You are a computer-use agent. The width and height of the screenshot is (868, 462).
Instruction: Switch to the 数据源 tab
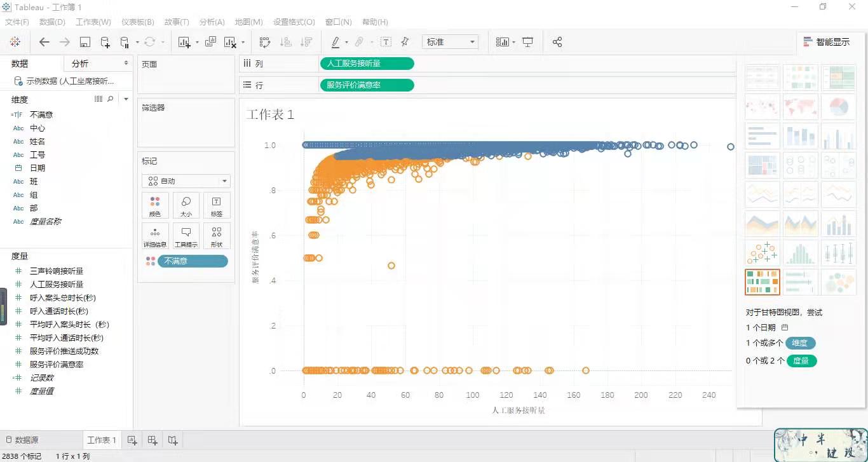(x=23, y=440)
